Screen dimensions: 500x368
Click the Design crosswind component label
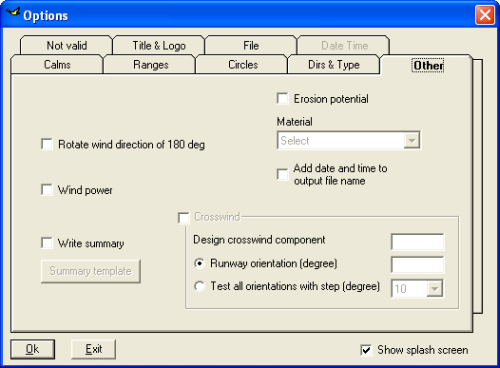click(x=259, y=240)
